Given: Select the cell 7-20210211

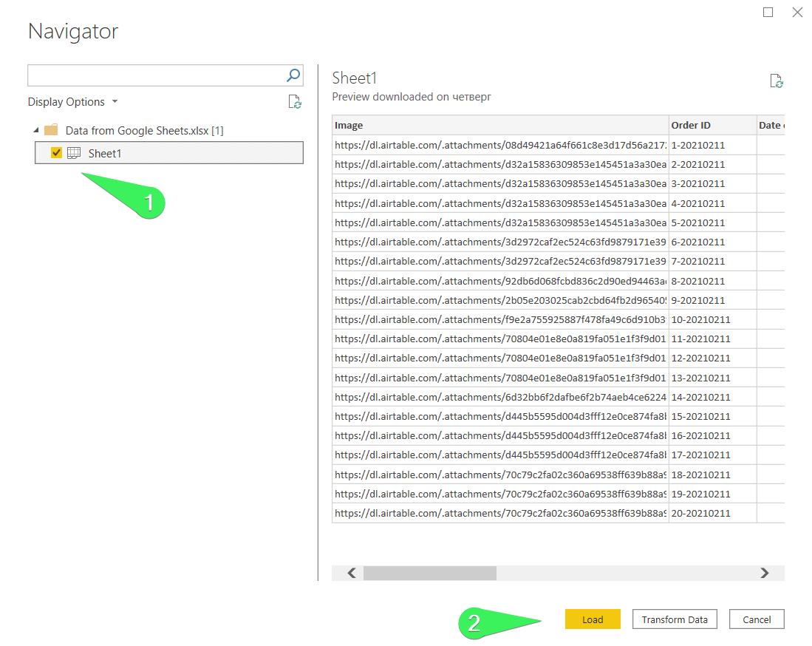Looking at the screenshot, I should coord(712,261).
